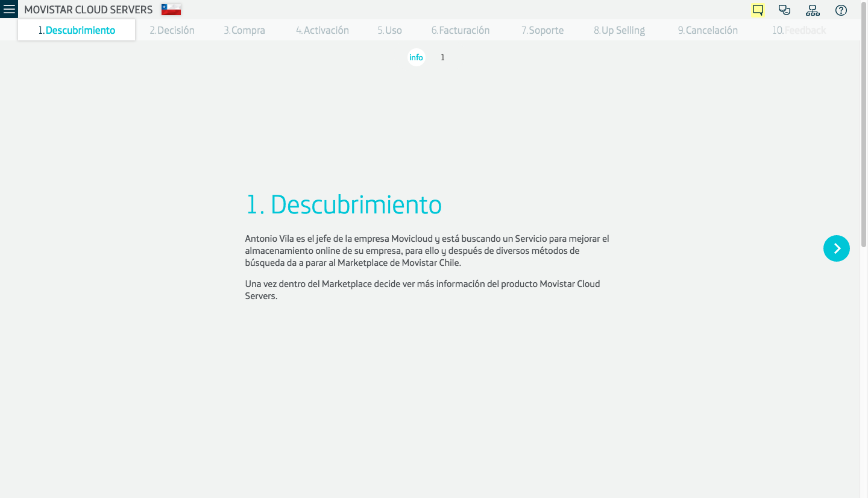Open the 3.Compra tab

244,30
